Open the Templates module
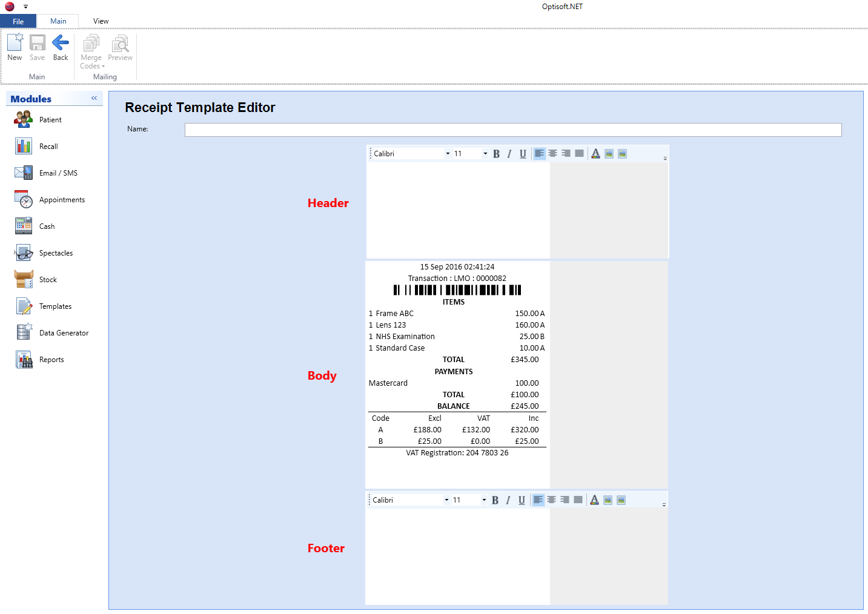The height and width of the screenshot is (614, 868). (x=55, y=306)
